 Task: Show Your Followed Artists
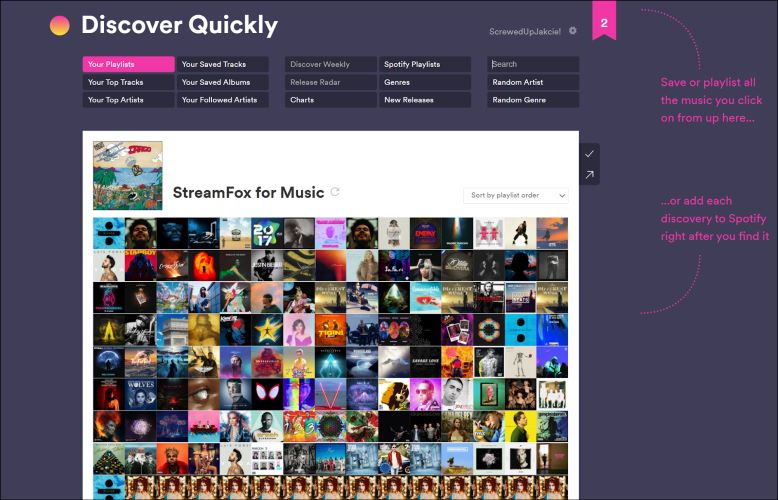pyautogui.click(x=222, y=100)
